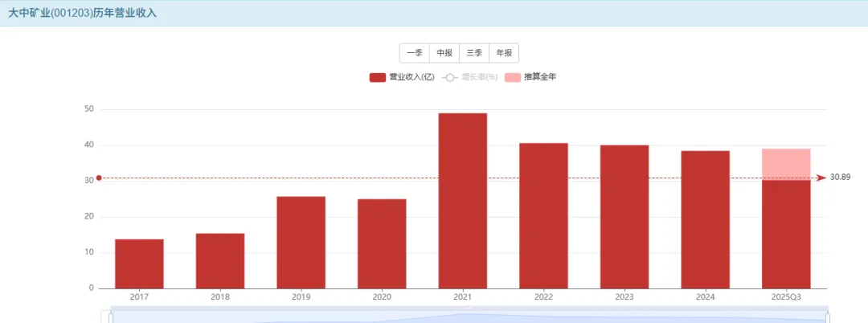Click the 30.89 mark line value label

pos(841,177)
